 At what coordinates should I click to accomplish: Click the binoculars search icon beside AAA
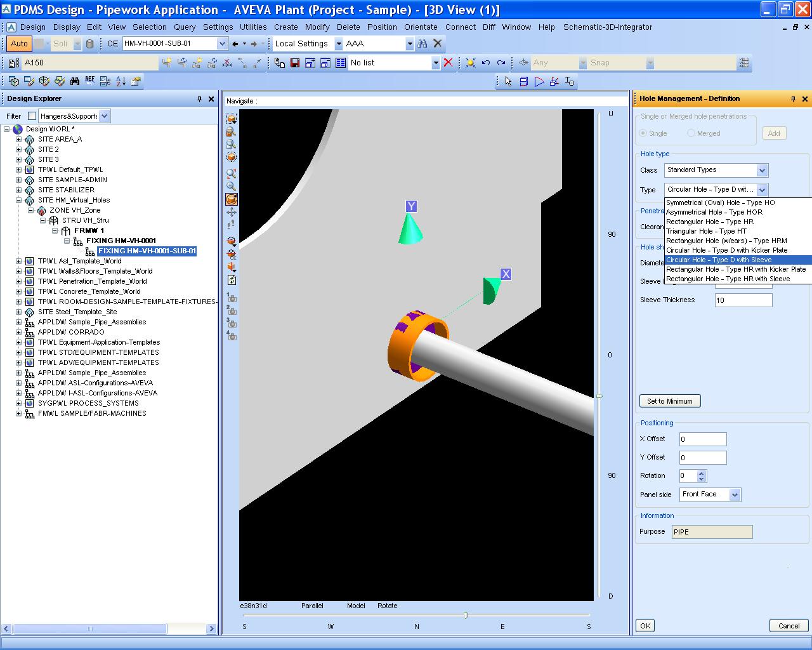pos(422,44)
